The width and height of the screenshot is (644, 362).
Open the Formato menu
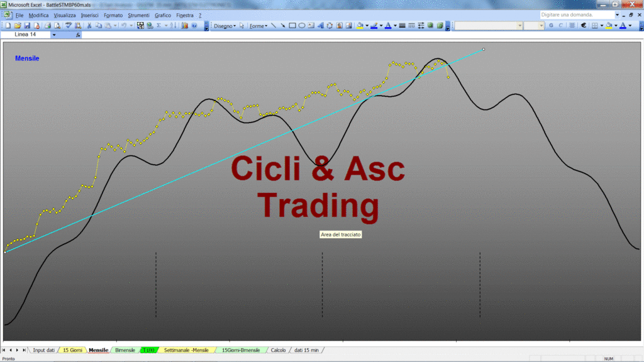click(113, 15)
